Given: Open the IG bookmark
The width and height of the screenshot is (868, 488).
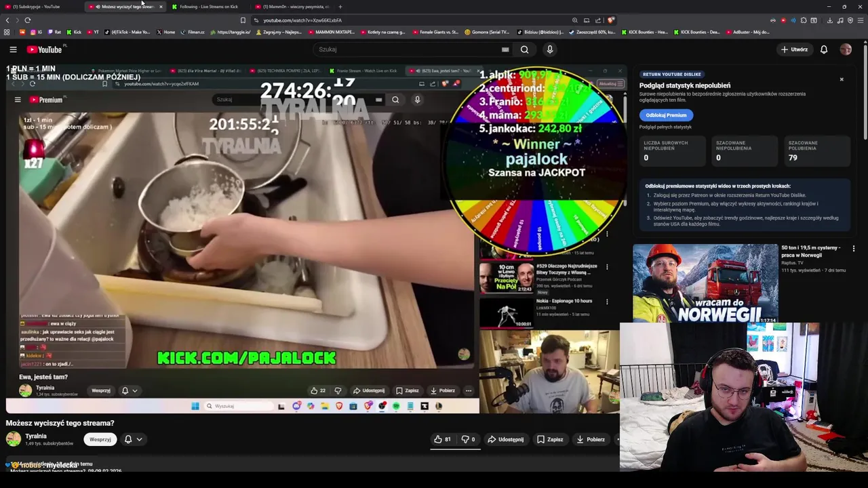Looking at the screenshot, I should click(x=37, y=32).
